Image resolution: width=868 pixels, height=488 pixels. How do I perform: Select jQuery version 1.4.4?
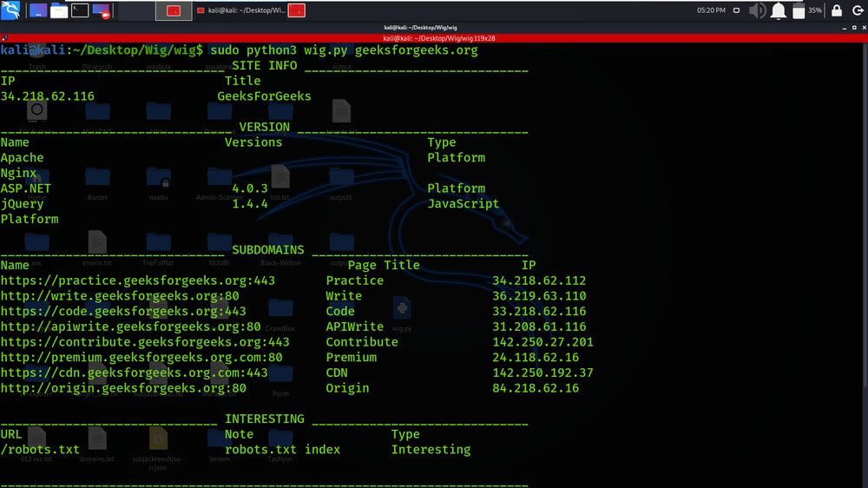point(250,204)
